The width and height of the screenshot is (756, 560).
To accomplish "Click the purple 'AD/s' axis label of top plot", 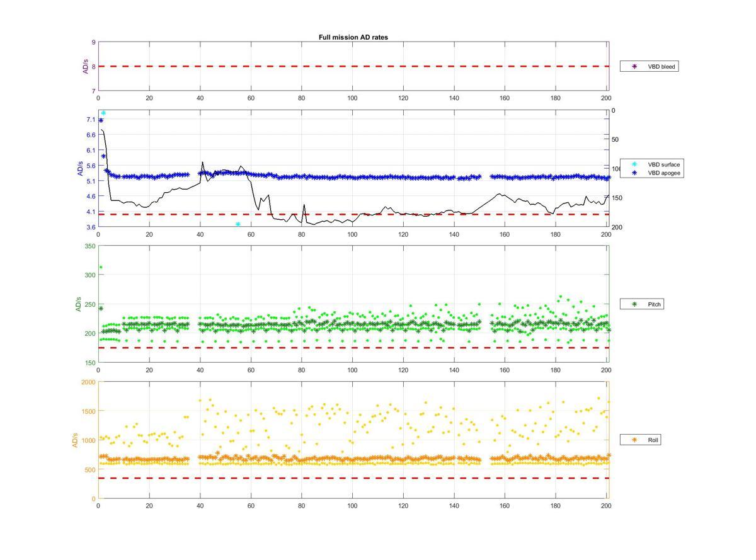I will 86,66.
